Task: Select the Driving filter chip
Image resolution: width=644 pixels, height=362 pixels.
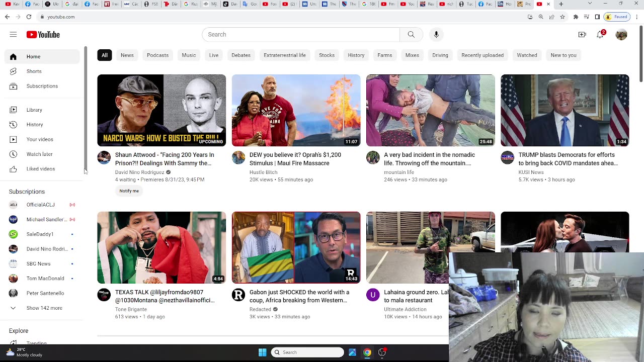Action: point(440,55)
